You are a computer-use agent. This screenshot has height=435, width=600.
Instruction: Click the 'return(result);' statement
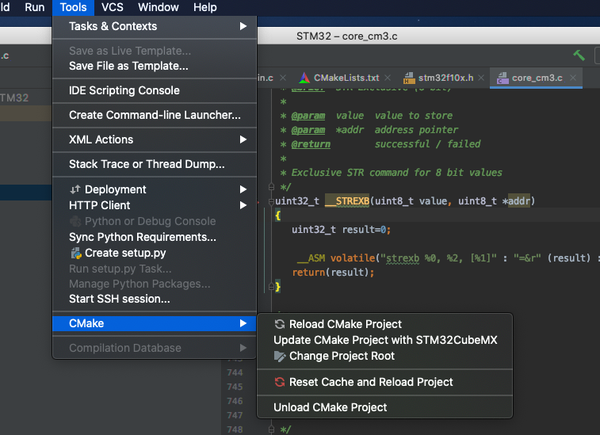coord(333,272)
